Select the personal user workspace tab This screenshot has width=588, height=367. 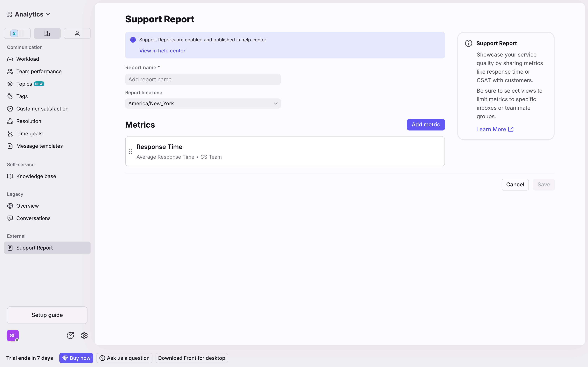77,33
